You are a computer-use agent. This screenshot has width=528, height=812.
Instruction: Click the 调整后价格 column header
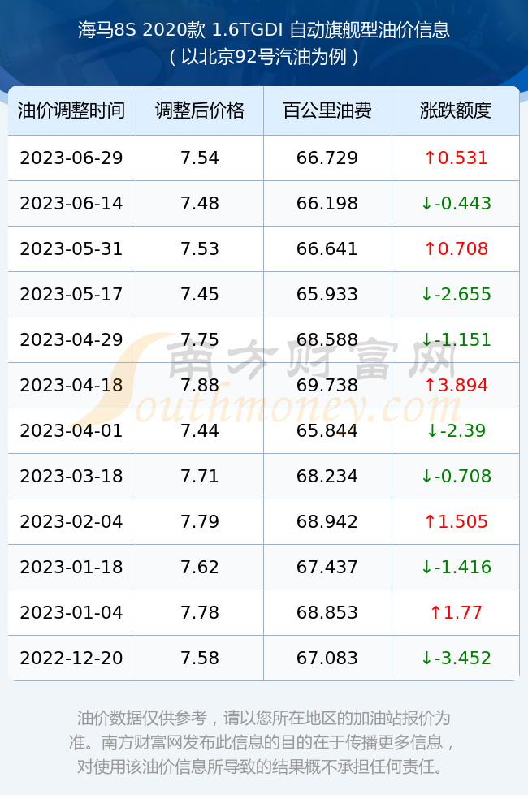(200, 110)
